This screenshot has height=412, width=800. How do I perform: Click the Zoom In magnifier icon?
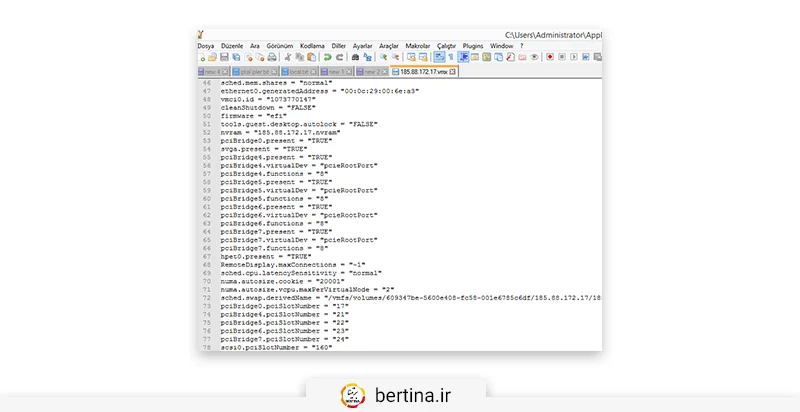point(383,58)
